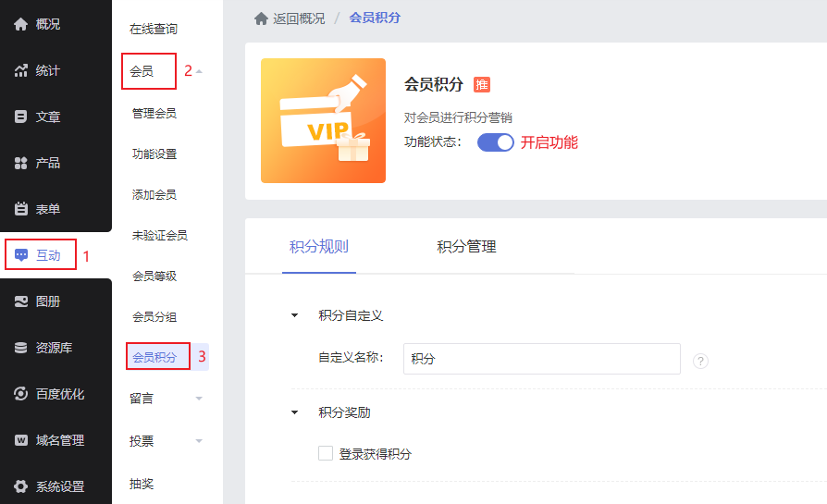Open the 统计 chart icon
Image resolution: width=827 pixels, height=504 pixels.
[x=20, y=70]
